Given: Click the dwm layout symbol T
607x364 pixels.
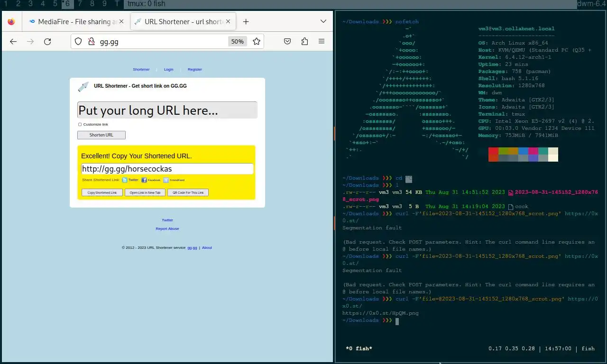Looking at the screenshot, I should (x=117, y=4).
